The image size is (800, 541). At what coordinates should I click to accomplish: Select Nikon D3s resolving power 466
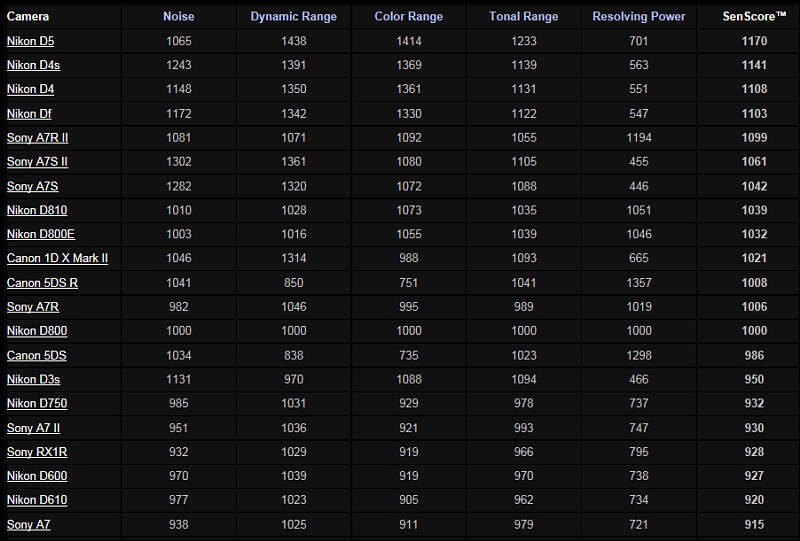[639, 379]
